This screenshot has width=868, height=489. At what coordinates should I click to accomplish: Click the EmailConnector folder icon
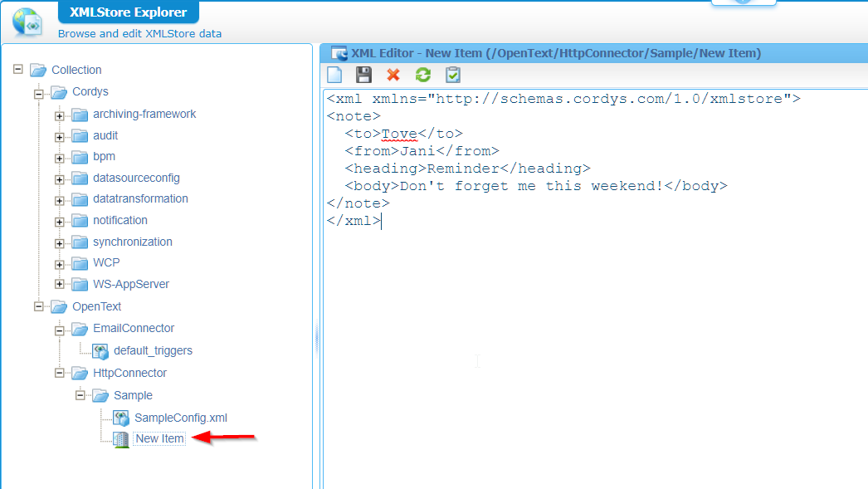click(x=80, y=329)
